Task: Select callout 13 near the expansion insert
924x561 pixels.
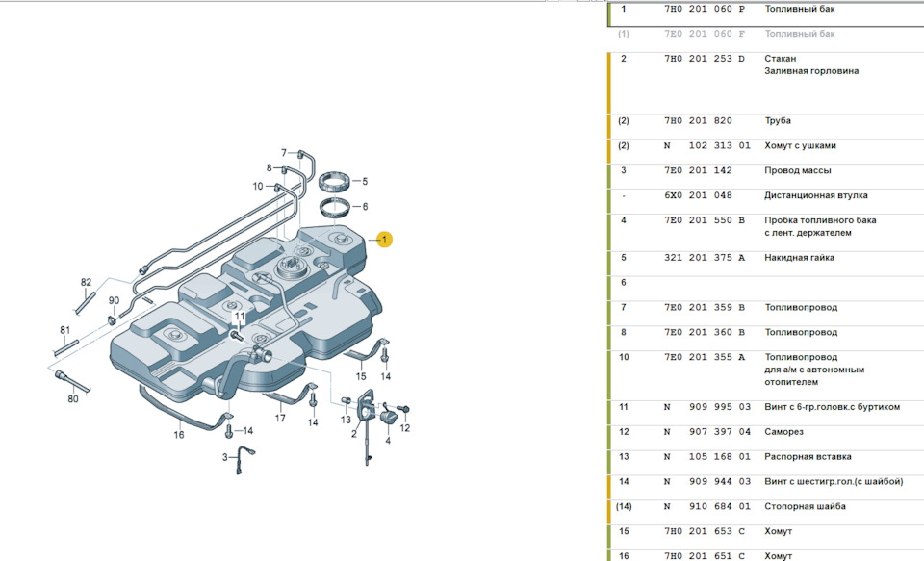Action: coord(346,420)
